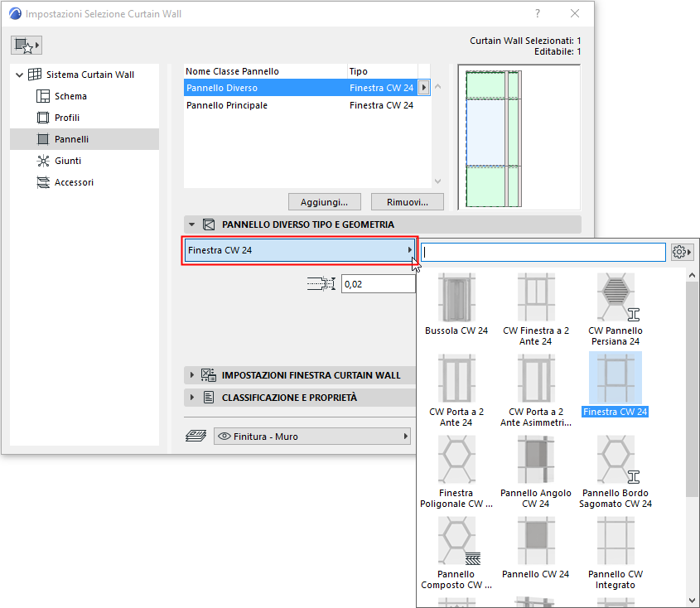Viewport: 700px width, 608px height.
Task: Click the Tipo column header
Action: click(x=383, y=71)
